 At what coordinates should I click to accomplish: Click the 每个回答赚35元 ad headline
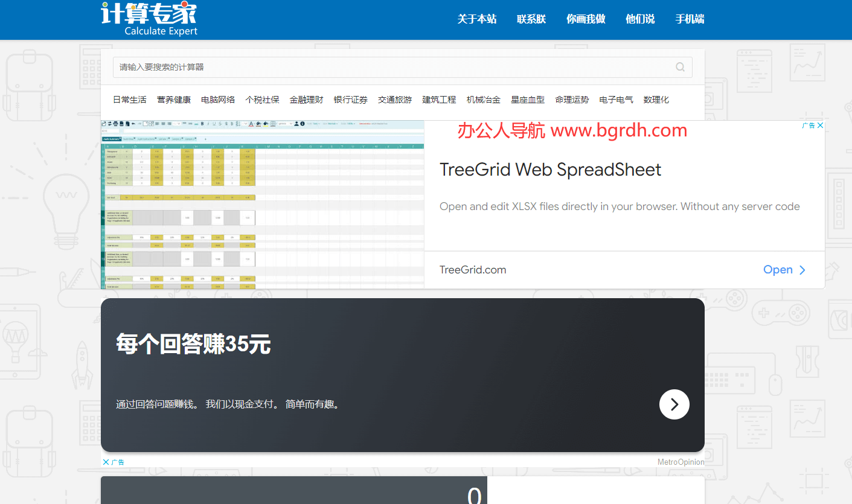pyautogui.click(x=193, y=345)
